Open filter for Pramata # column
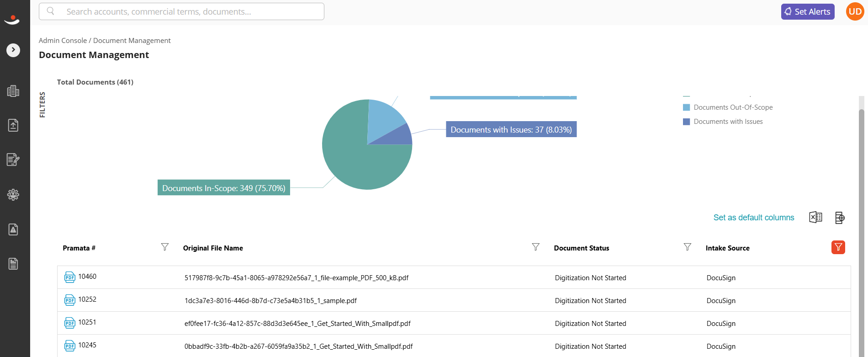Viewport: 868px width, 357px height. pos(165,247)
